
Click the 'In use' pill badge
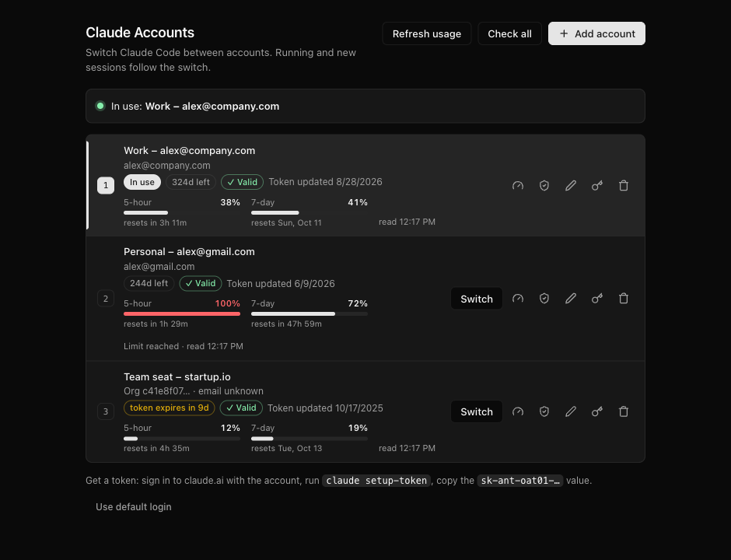point(142,182)
